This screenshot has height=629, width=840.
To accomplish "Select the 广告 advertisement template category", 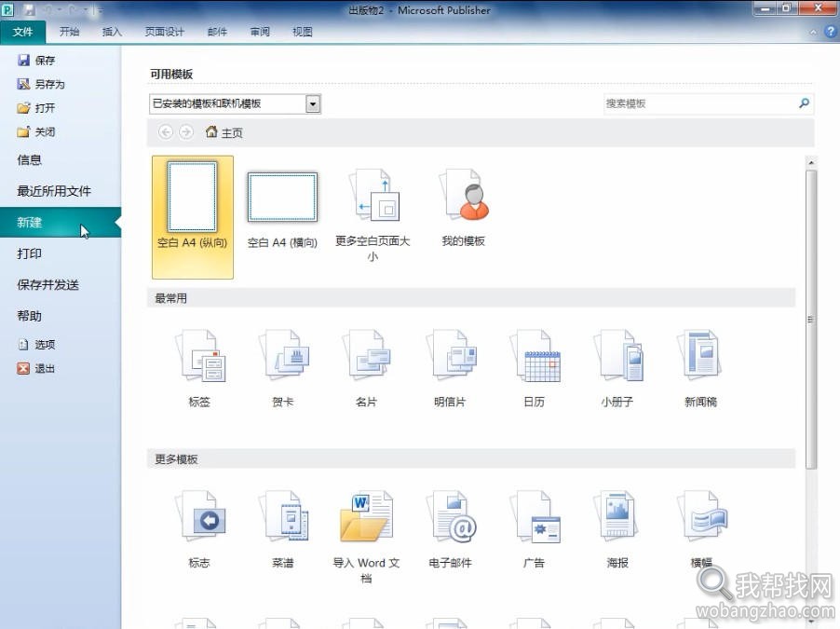I will click(x=535, y=516).
